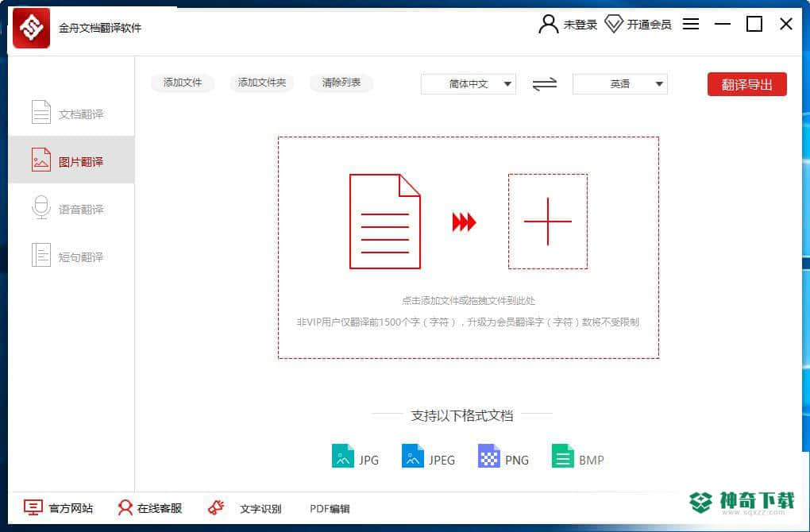The height and width of the screenshot is (532, 810).
Task: Click the red 文字识别 megaphone icon
Action: (216, 507)
